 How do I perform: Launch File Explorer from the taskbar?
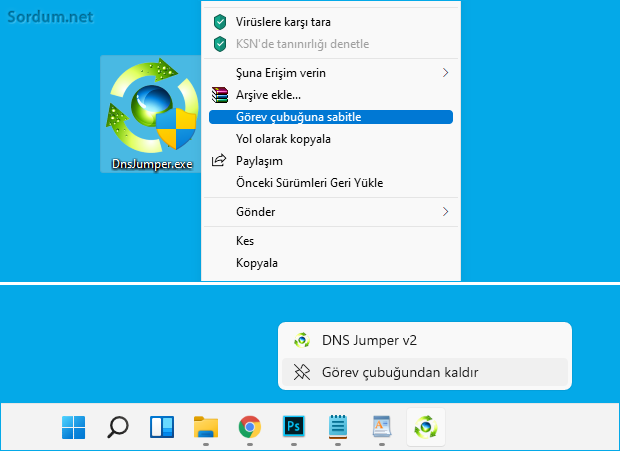[x=206, y=428]
